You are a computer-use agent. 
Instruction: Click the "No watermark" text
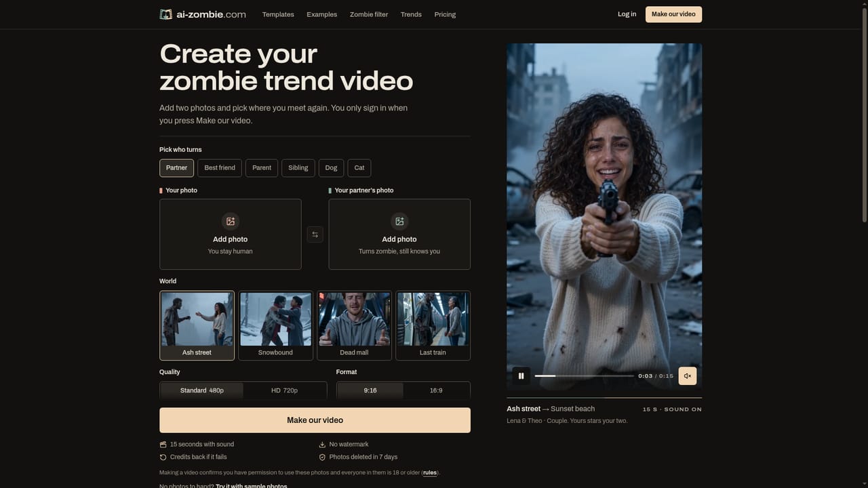click(x=349, y=444)
